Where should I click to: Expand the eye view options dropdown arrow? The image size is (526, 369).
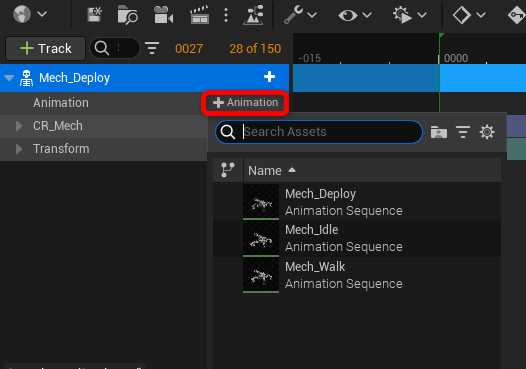(367, 15)
